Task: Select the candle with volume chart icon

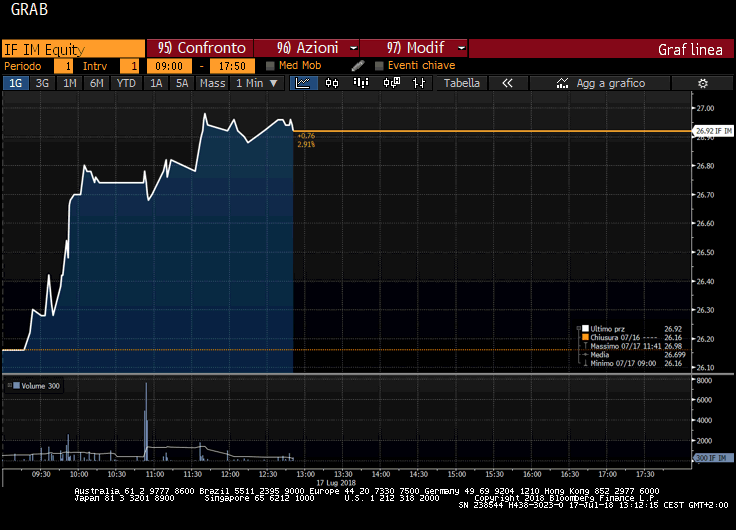Action: pos(391,83)
